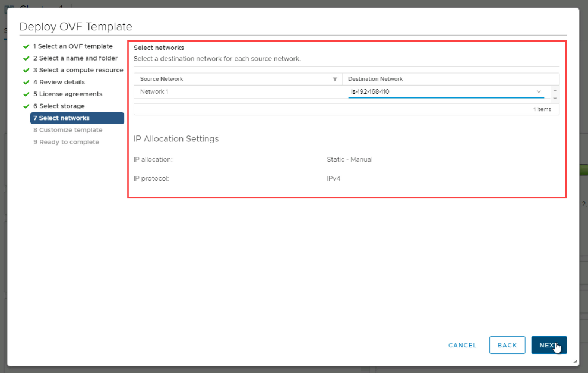588x373 pixels.
Task: Jump to step 4 Review details
Action: [x=59, y=82]
